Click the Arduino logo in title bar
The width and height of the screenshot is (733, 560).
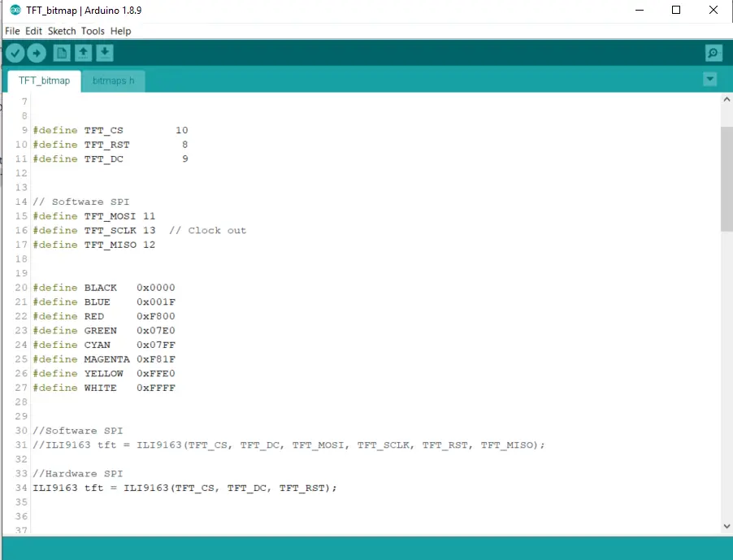pyautogui.click(x=15, y=10)
